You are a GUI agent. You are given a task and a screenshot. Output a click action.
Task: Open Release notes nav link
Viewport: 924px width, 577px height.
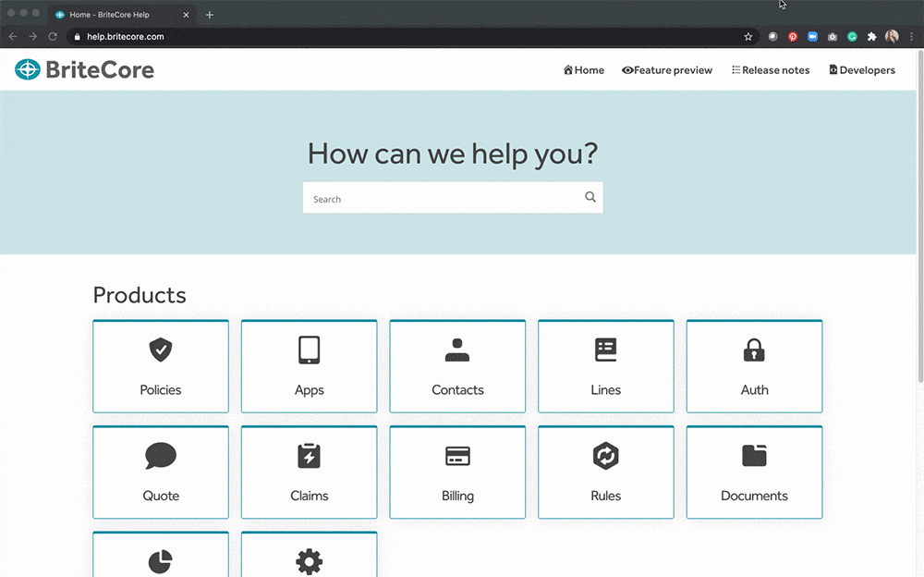[x=771, y=70]
